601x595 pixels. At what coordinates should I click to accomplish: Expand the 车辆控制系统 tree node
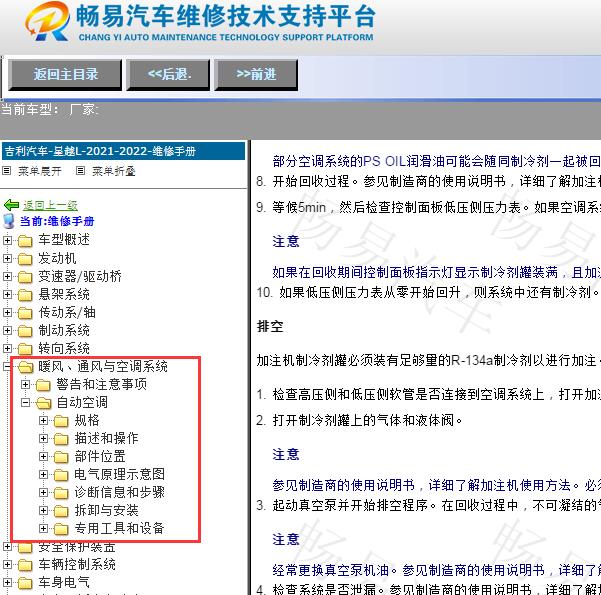(7, 565)
